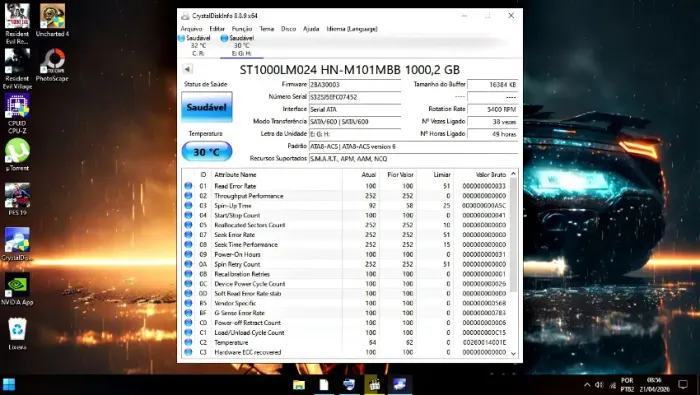The image size is (700, 395).
Task: Open the PhotoScape desktop icon
Action: click(52, 66)
